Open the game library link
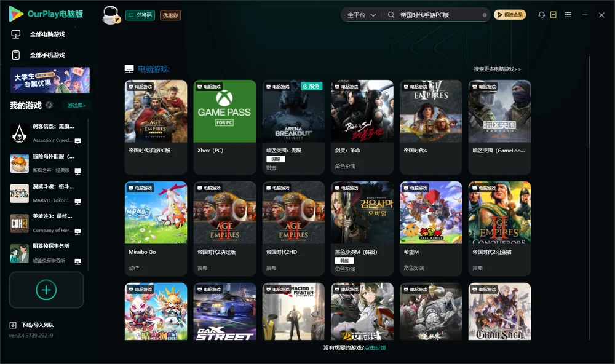 (x=76, y=106)
